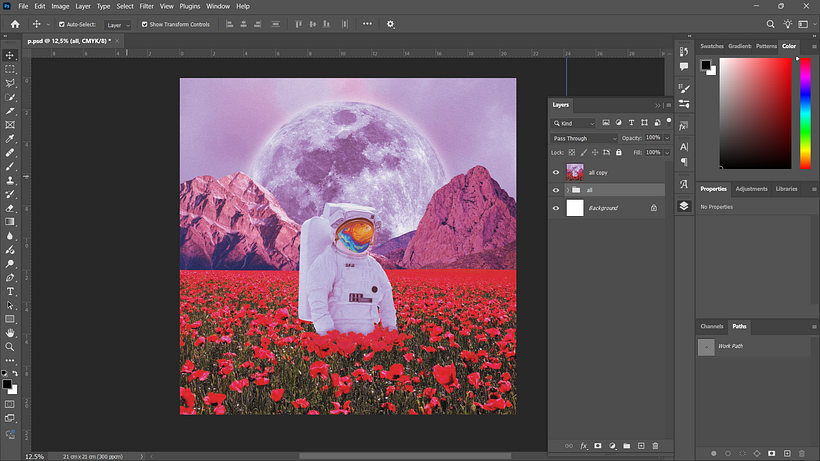Hide the 'all copy' layer
The image size is (820, 461).
(x=556, y=172)
